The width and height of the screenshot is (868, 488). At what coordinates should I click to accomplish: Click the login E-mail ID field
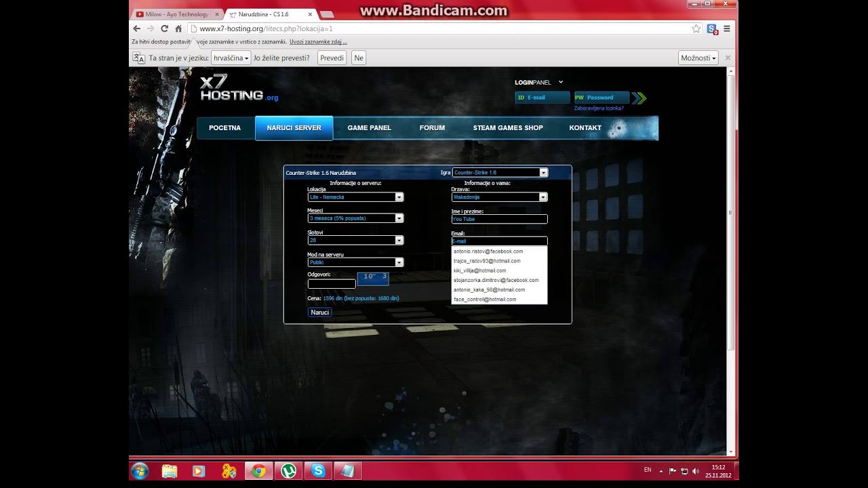point(542,98)
